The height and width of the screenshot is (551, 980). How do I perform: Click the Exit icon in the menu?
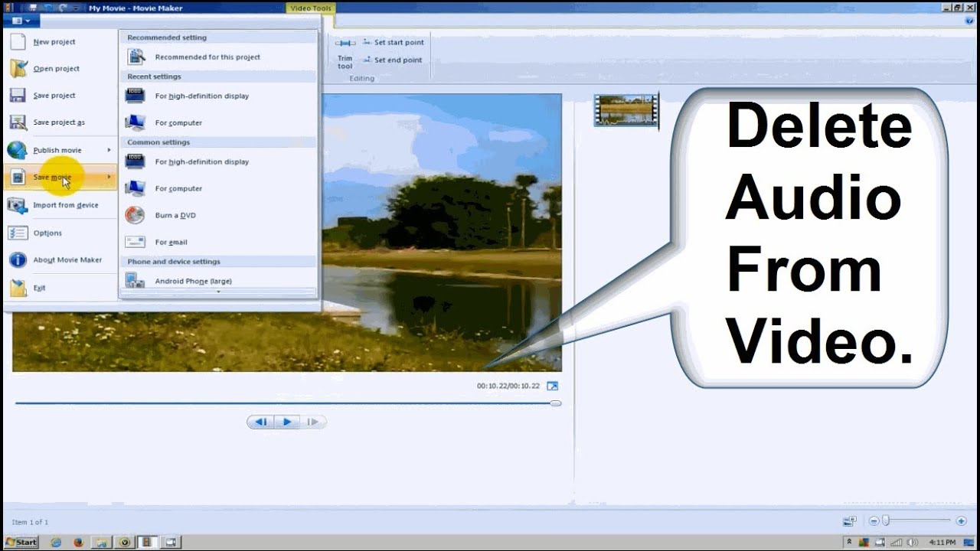18,288
